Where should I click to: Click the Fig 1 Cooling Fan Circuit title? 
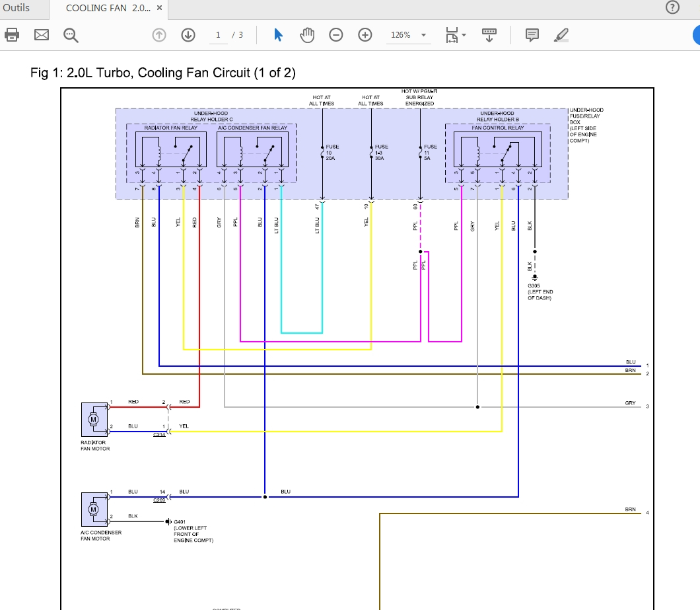[163, 73]
